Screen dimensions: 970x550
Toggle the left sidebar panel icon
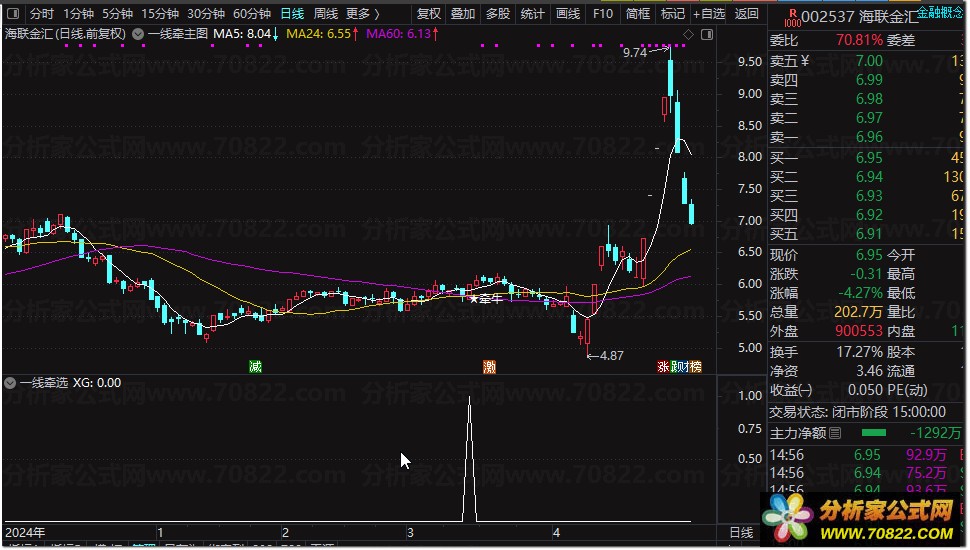pos(12,14)
